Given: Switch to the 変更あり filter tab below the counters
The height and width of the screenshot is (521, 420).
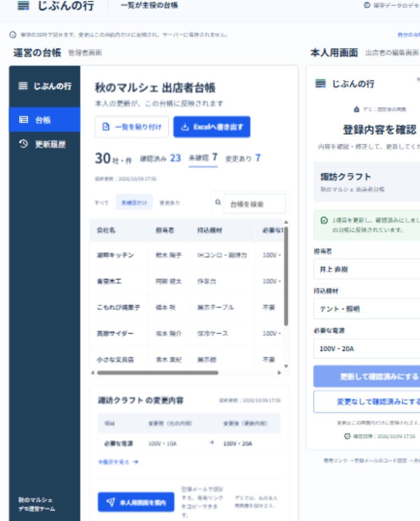Looking at the screenshot, I should pos(169,202).
